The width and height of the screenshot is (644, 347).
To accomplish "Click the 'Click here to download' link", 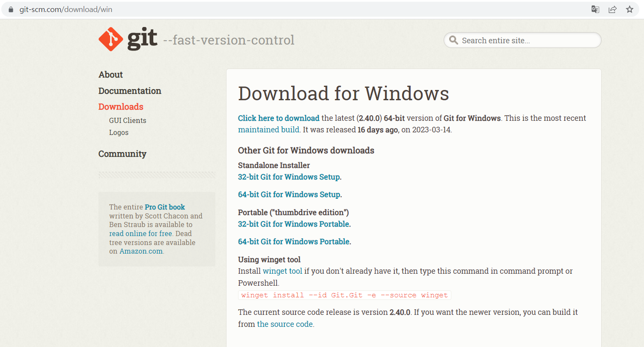I will click(x=279, y=118).
